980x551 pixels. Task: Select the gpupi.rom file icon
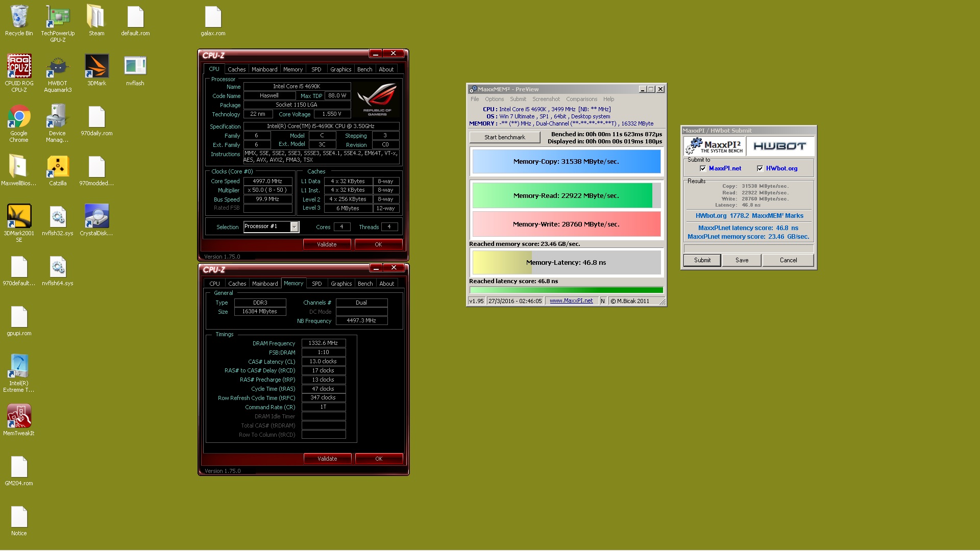19,320
